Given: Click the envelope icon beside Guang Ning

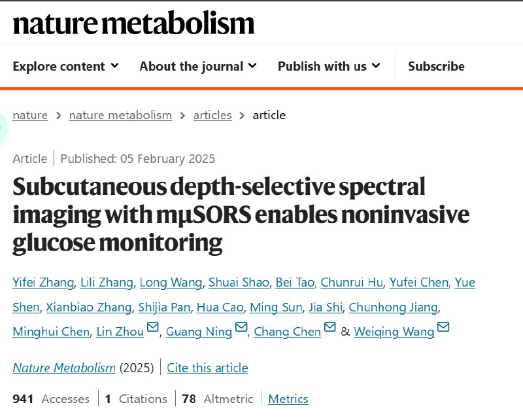Looking at the screenshot, I should (241, 328).
